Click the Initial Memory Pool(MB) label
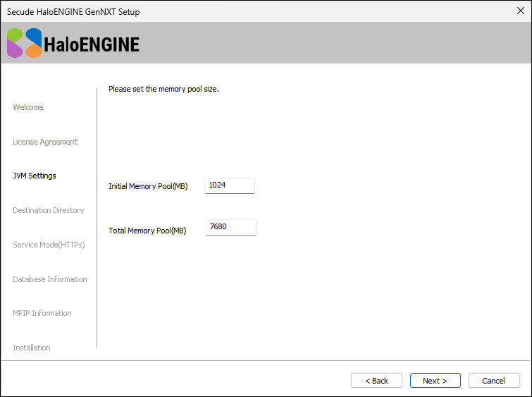Screen dimensions: 532x397 tap(148, 186)
